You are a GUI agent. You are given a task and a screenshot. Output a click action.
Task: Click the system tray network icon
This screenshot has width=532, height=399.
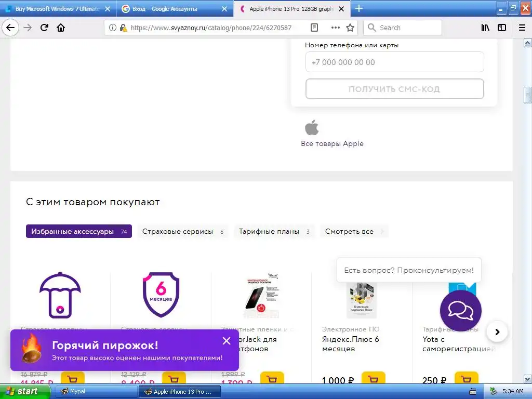(x=493, y=392)
